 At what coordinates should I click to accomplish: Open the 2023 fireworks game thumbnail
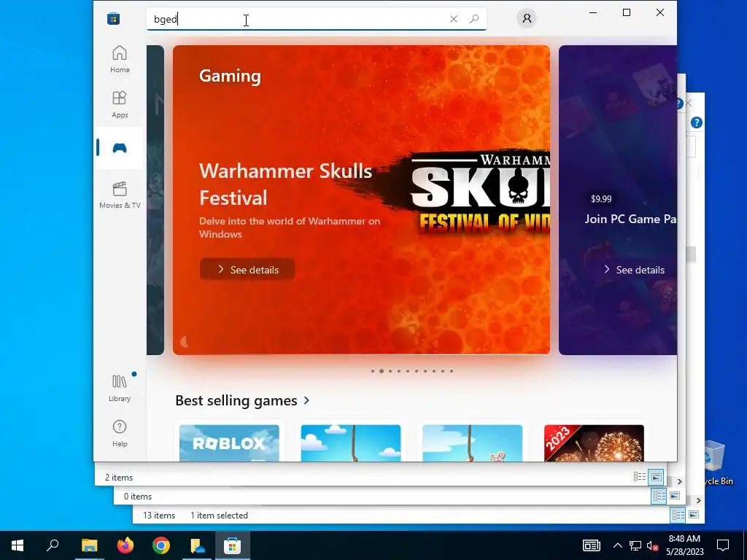point(594,443)
